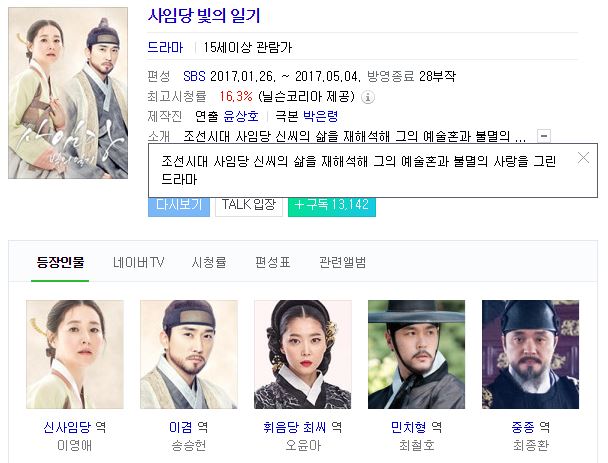
Task: Collapse the 소개 description with minus icon
Action: 544,136
